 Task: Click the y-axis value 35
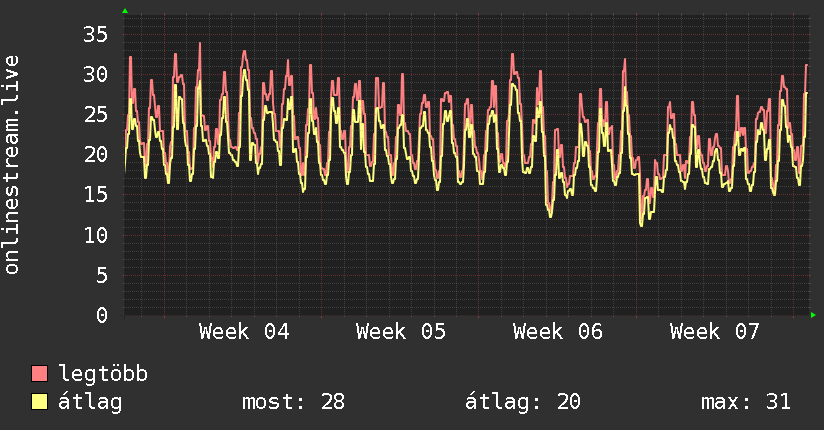click(x=96, y=35)
